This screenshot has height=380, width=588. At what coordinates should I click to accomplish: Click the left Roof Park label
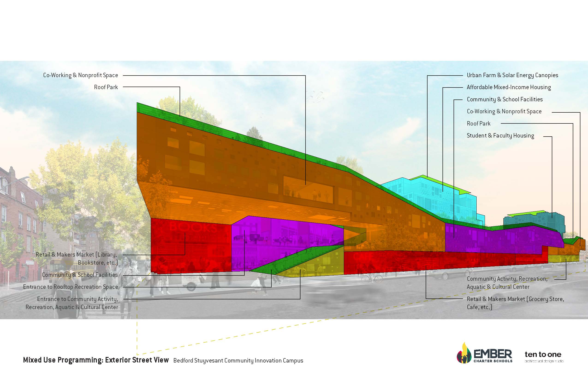[106, 87]
